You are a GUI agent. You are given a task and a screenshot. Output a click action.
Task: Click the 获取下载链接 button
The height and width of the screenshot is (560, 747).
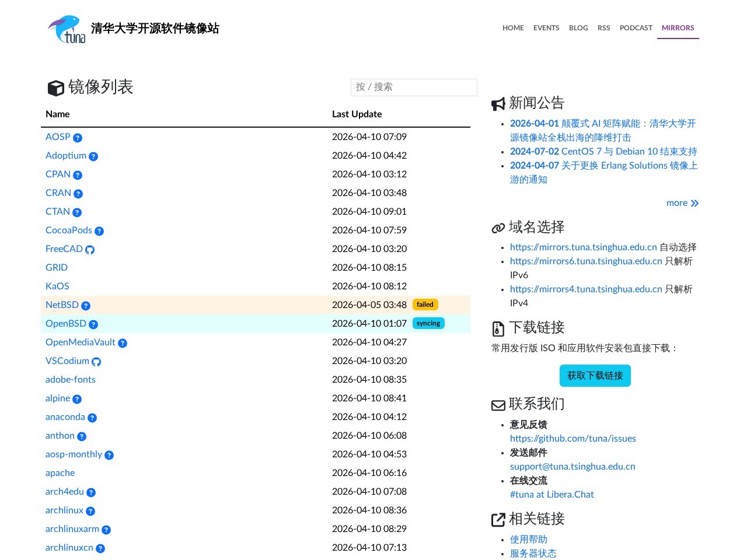595,376
